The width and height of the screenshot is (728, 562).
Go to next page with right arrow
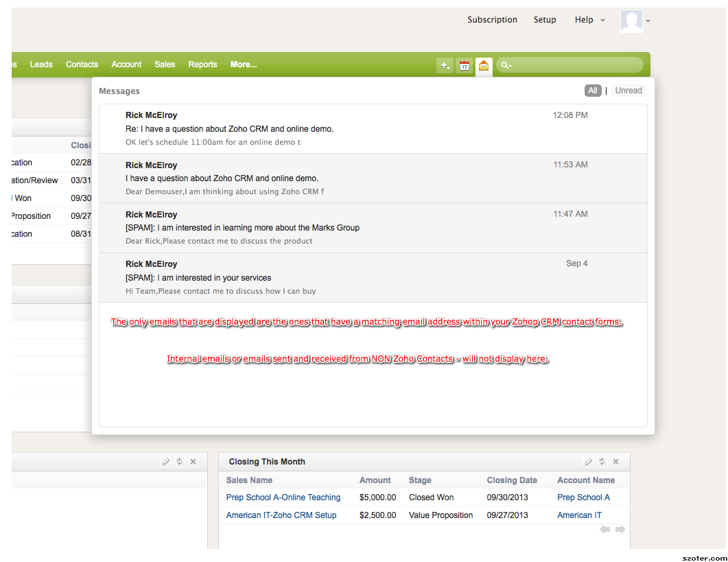click(620, 530)
